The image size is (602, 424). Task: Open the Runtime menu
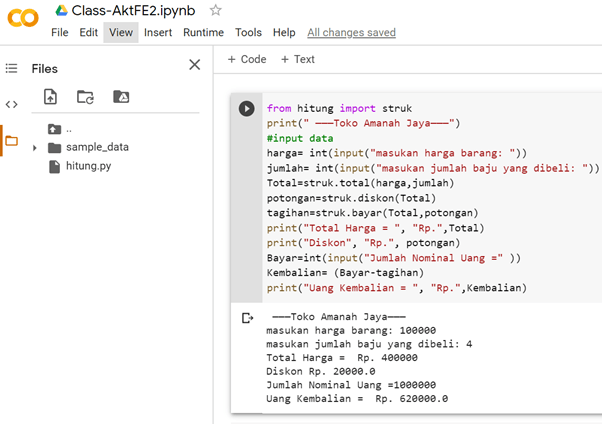(203, 32)
